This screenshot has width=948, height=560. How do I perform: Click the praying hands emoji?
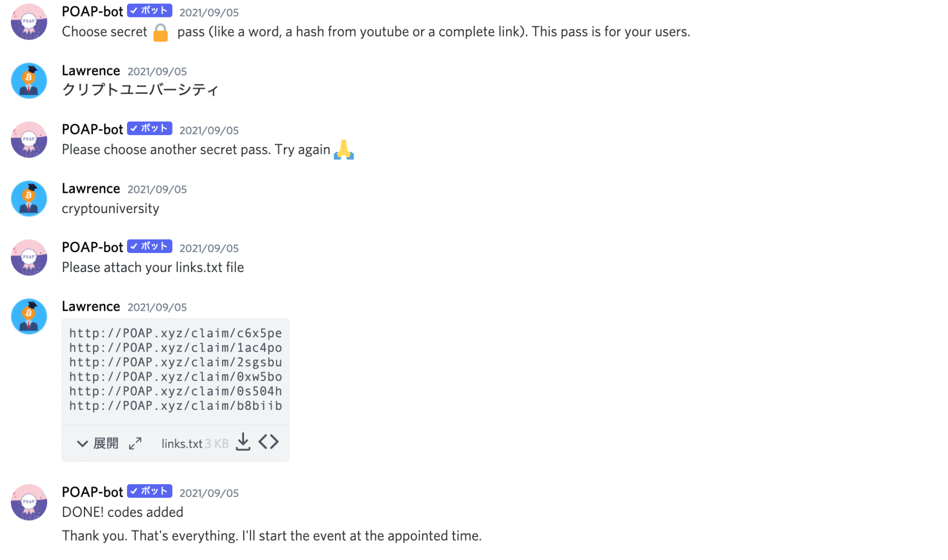pos(344,150)
